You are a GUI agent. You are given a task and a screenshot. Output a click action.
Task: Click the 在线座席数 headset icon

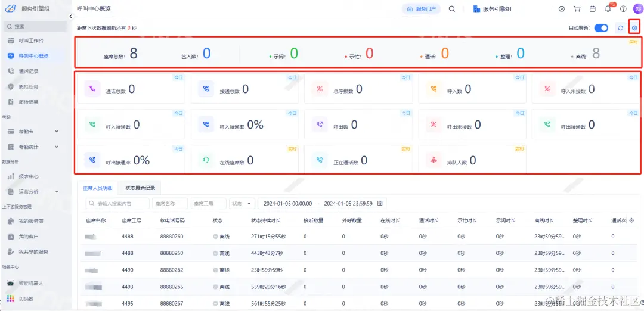[x=206, y=160]
